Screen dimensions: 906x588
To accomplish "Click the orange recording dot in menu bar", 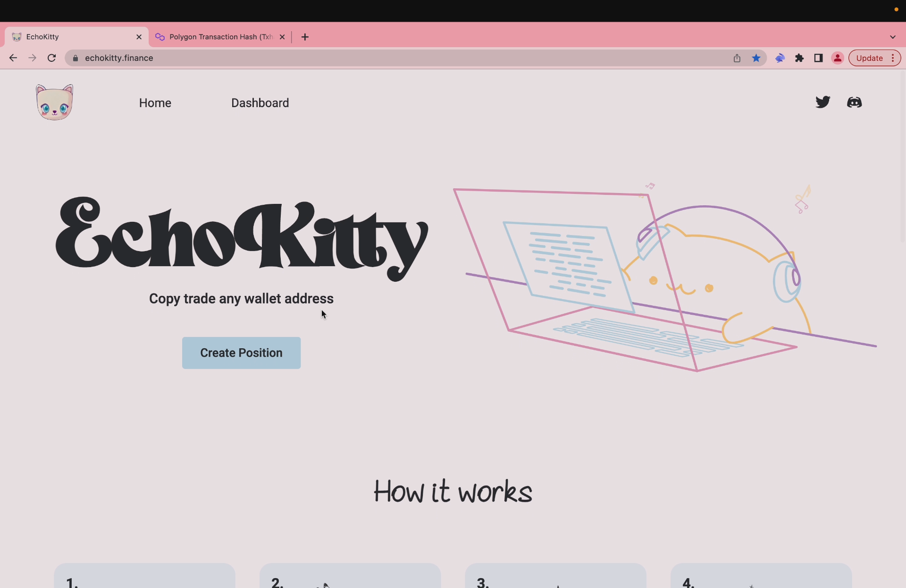I will click(x=896, y=9).
